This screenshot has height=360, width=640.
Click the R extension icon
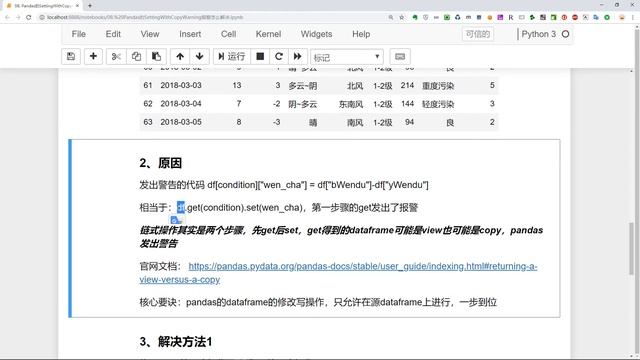(x=511, y=17)
